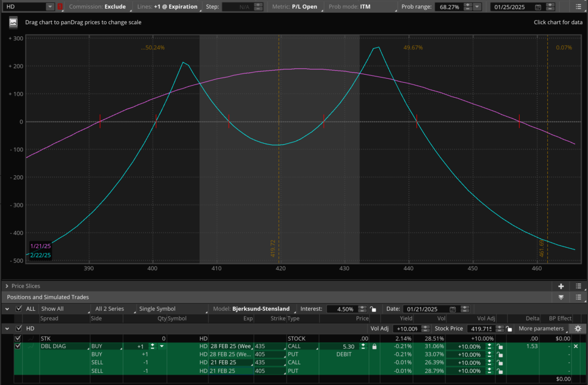Click the red alert icon next to HD symbol
This screenshot has width=588, height=385.
click(x=60, y=7)
